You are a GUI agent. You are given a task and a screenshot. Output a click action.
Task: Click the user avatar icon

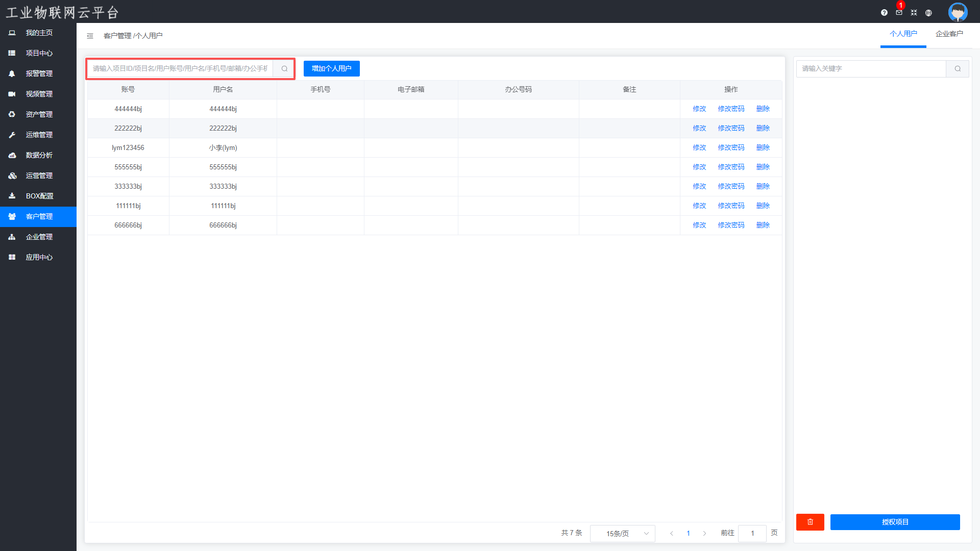pyautogui.click(x=958, y=12)
